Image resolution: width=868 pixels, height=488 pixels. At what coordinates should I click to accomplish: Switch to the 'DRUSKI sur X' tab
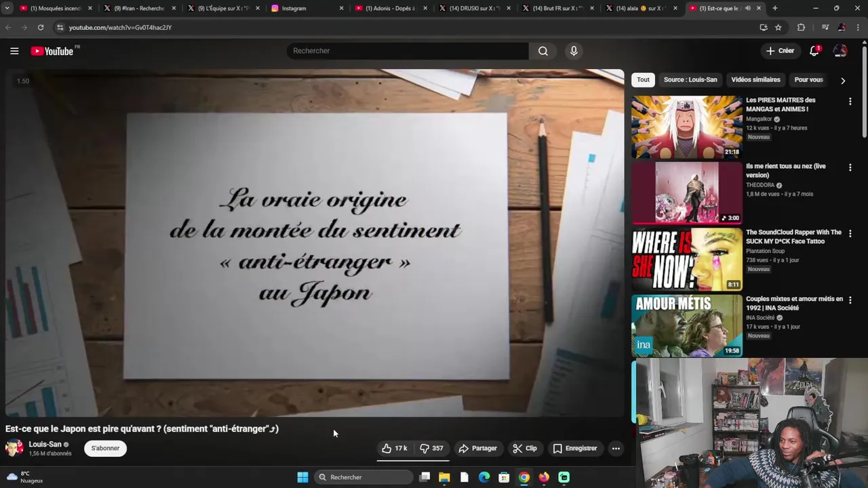point(475,8)
